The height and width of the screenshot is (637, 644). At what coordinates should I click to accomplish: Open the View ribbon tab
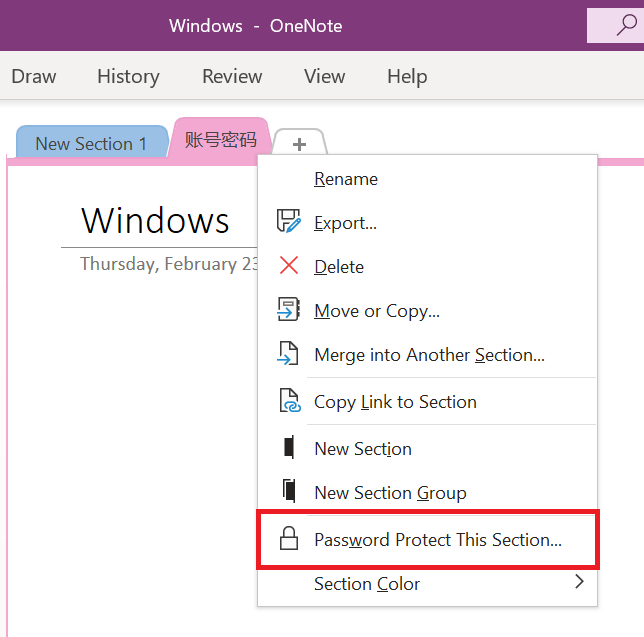(324, 76)
